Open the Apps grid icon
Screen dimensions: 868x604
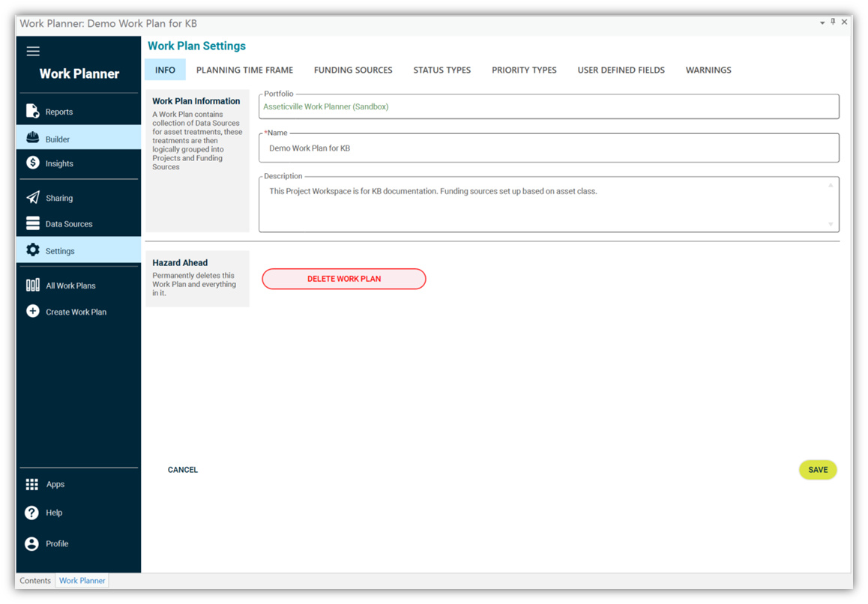coord(32,484)
